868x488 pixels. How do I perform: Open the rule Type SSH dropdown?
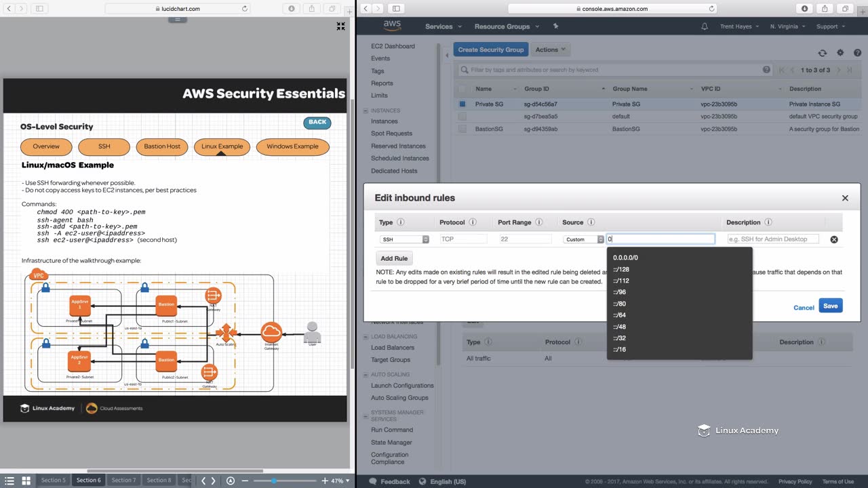[x=404, y=239]
